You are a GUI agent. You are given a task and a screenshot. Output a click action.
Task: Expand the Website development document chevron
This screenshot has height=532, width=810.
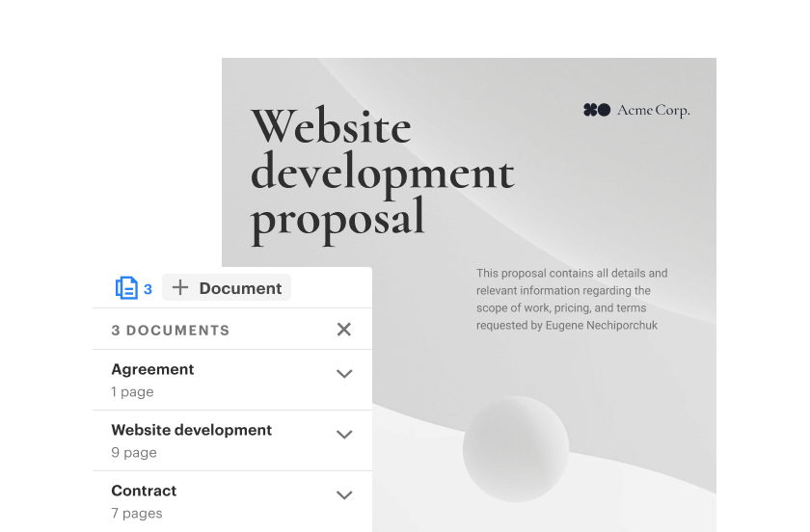[x=344, y=435]
